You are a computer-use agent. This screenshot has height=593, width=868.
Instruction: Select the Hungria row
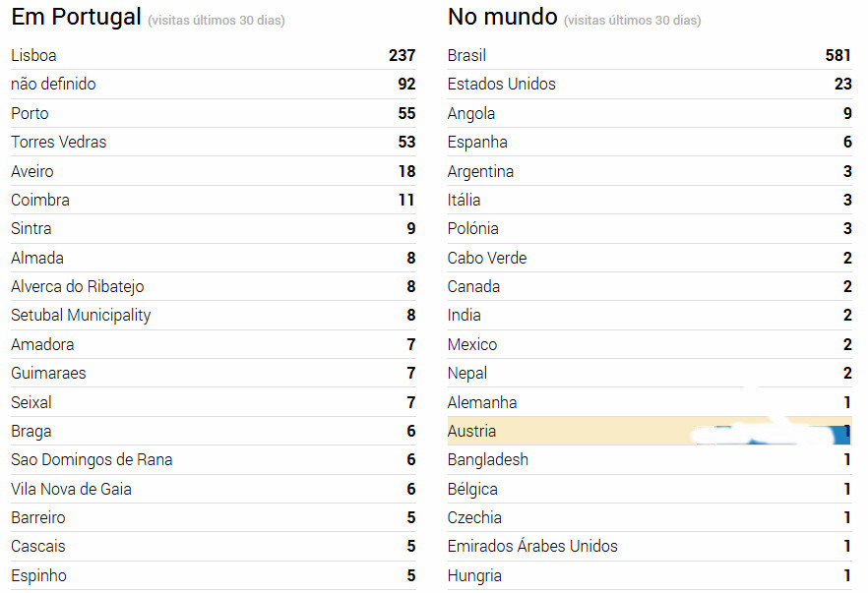pyautogui.click(x=474, y=576)
